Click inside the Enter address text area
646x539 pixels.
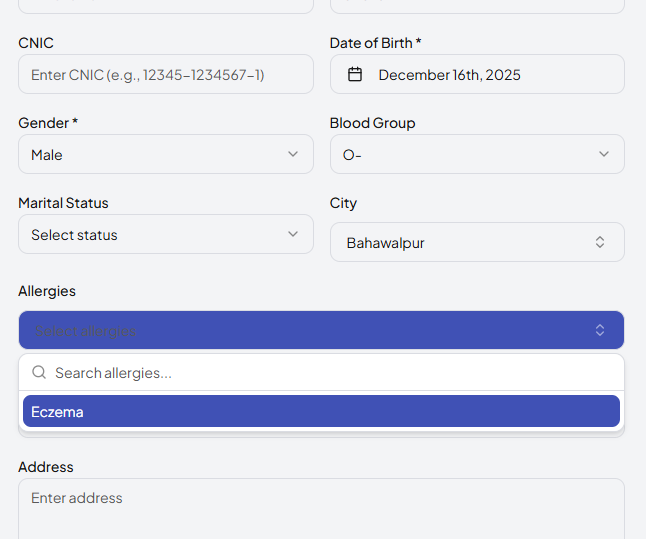pos(320,508)
